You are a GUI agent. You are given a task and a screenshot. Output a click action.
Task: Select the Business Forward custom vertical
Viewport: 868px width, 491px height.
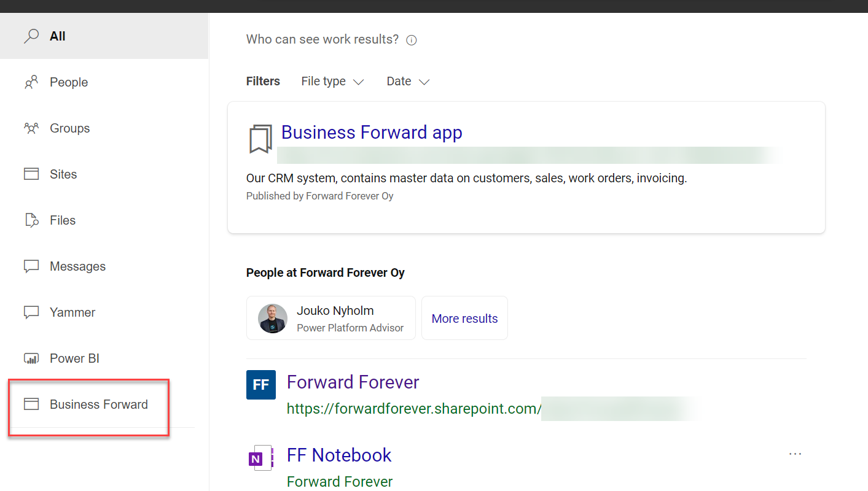[98, 404]
